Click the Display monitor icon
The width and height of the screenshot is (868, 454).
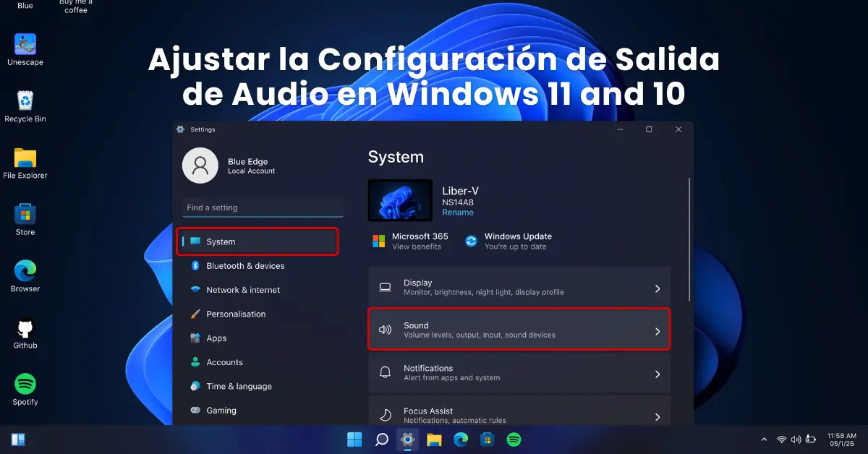tap(386, 288)
